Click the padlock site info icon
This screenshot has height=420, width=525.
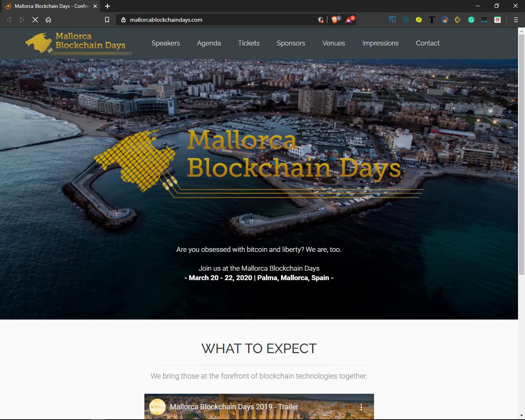[123, 20]
